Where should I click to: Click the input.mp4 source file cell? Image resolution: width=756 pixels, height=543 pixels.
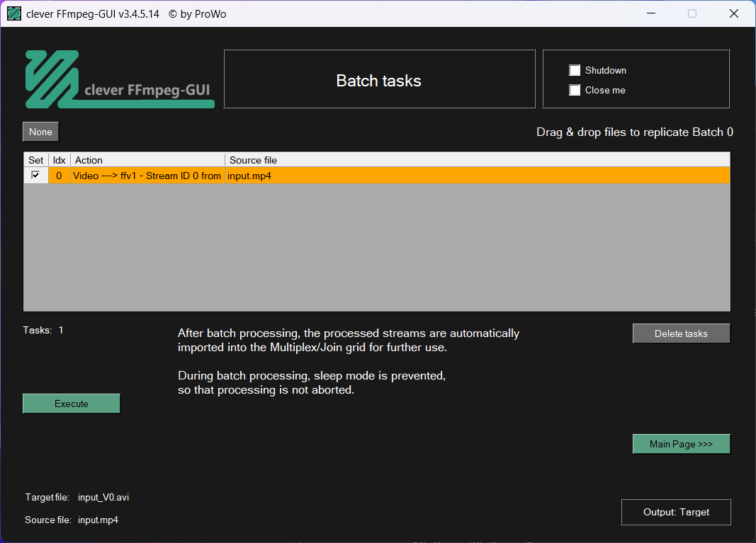tap(478, 176)
